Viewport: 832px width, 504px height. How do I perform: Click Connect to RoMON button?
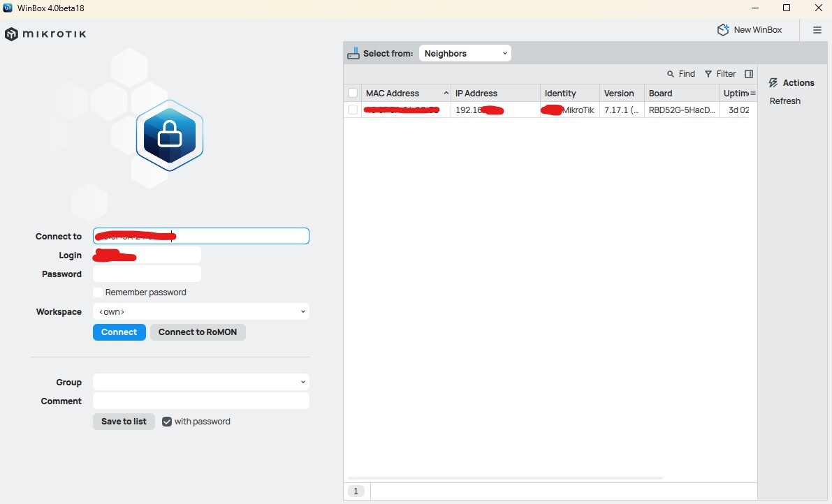(x=198, y=332)
